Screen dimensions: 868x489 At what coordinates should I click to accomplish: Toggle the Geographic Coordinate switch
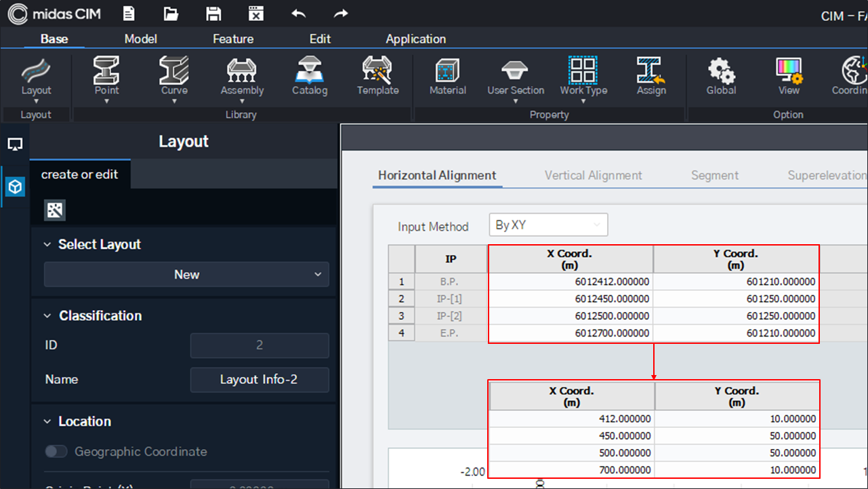click(56, 452)
